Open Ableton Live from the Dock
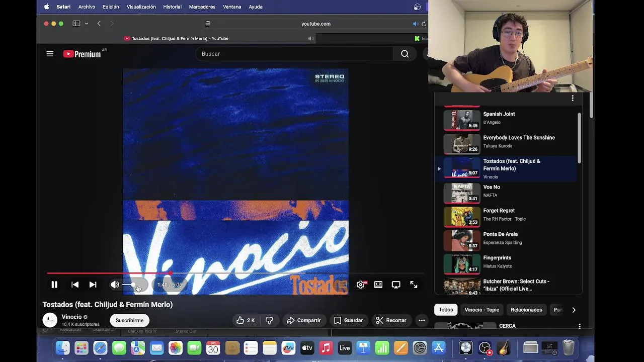The height and width of the screenshot is (362, 644). click(345, 348)
